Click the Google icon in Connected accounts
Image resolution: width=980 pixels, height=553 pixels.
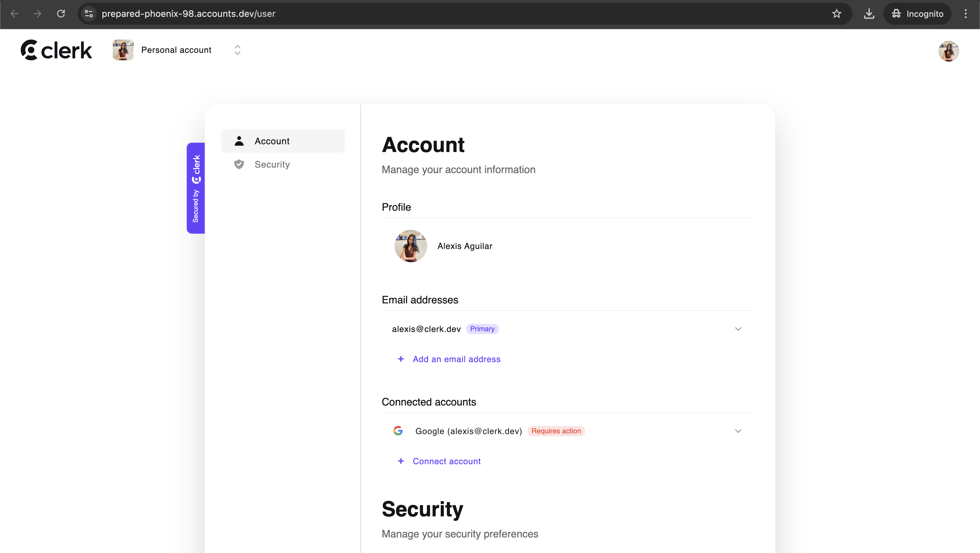pyautogui.click(x=398, y=431)
